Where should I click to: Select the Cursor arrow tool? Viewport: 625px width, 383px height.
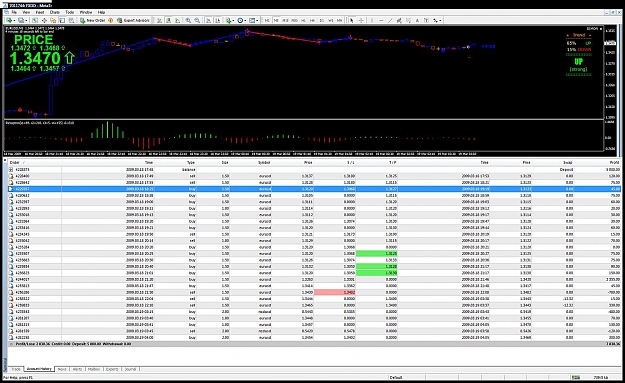(352, 20)
